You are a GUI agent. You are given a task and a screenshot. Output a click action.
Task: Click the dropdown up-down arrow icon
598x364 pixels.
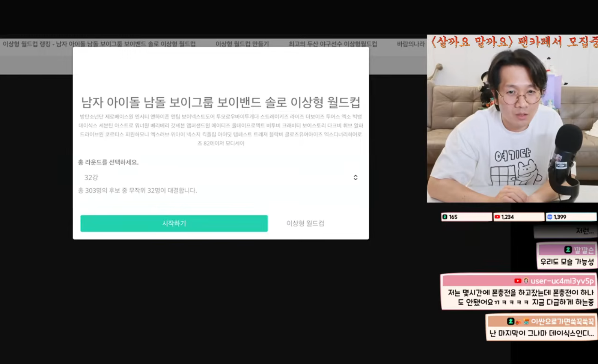click(355, 177)
